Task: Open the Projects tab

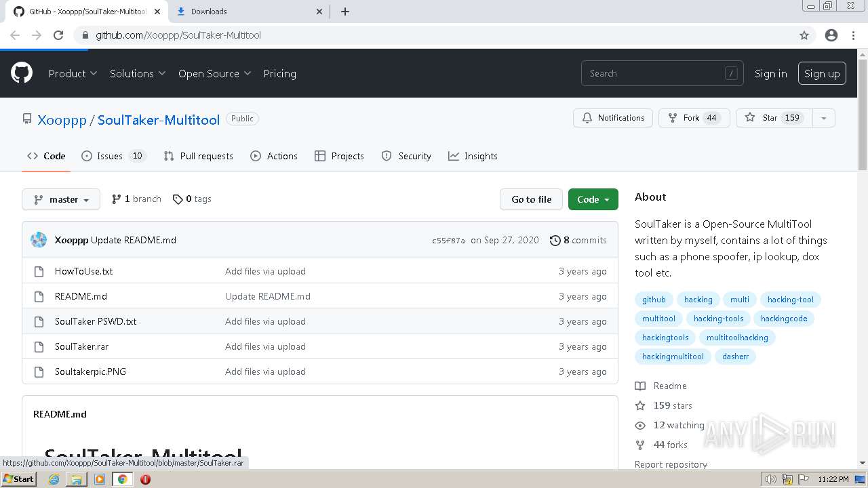Action: point(339,156)
